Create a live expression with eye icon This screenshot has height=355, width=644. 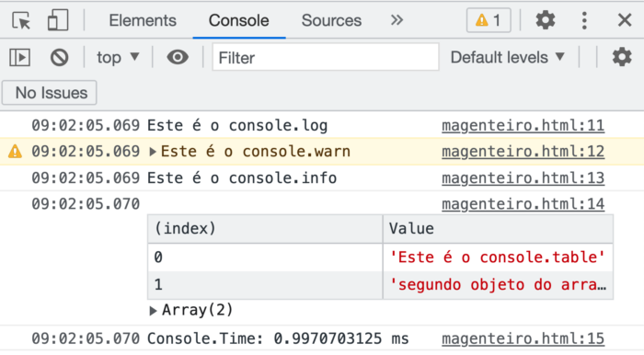(178, 57)
